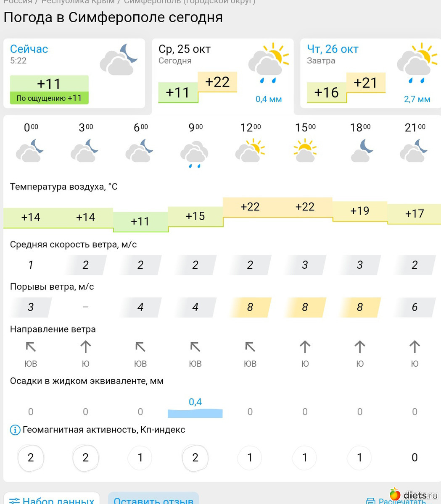Image resolution: width=441 pixels, height=504 pixels.
Task: Click the southeast wind arrow at 0:00
Action: tap(31, 347)
